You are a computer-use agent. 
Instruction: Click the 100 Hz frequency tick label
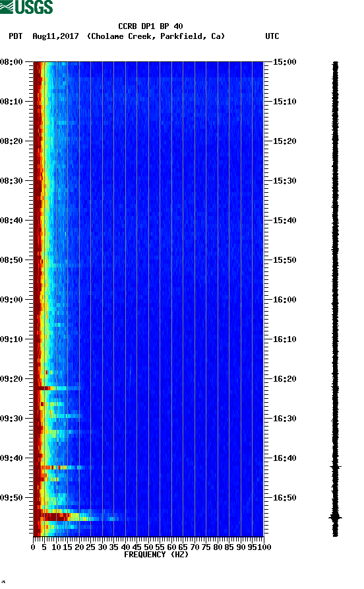264,547
